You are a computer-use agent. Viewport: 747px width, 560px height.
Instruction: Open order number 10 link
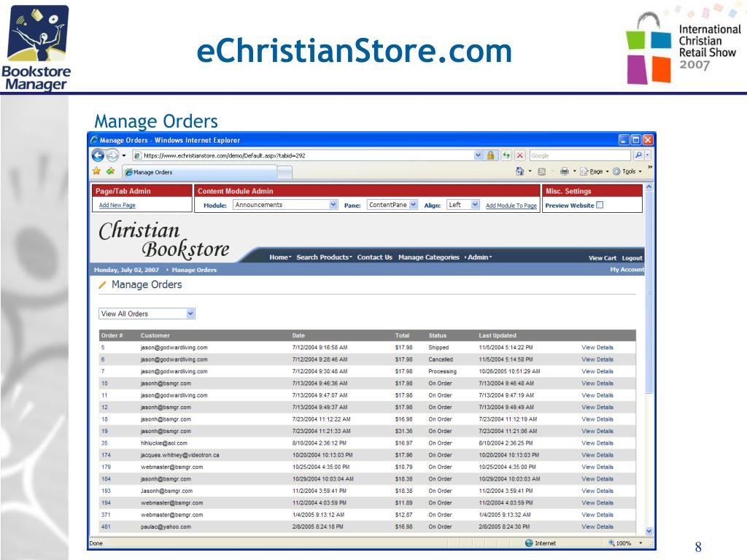click(x=104, y=384)
